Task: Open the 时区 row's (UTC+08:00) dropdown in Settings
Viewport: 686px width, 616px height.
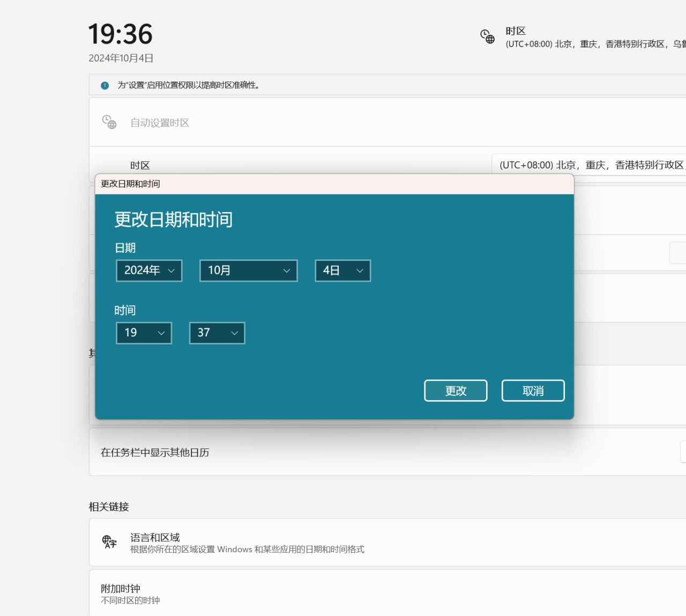Action: [x=589, y=165]
